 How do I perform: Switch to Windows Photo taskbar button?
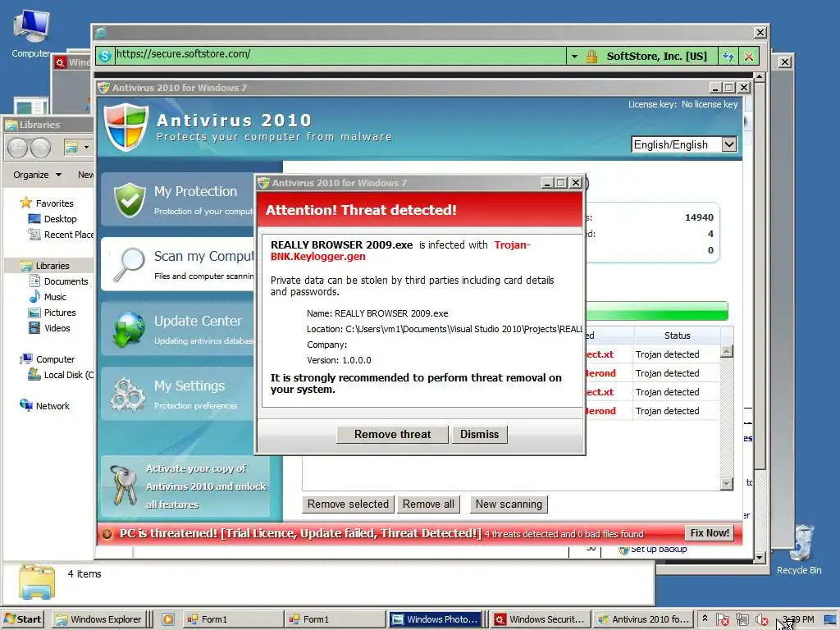click(434, 619)
